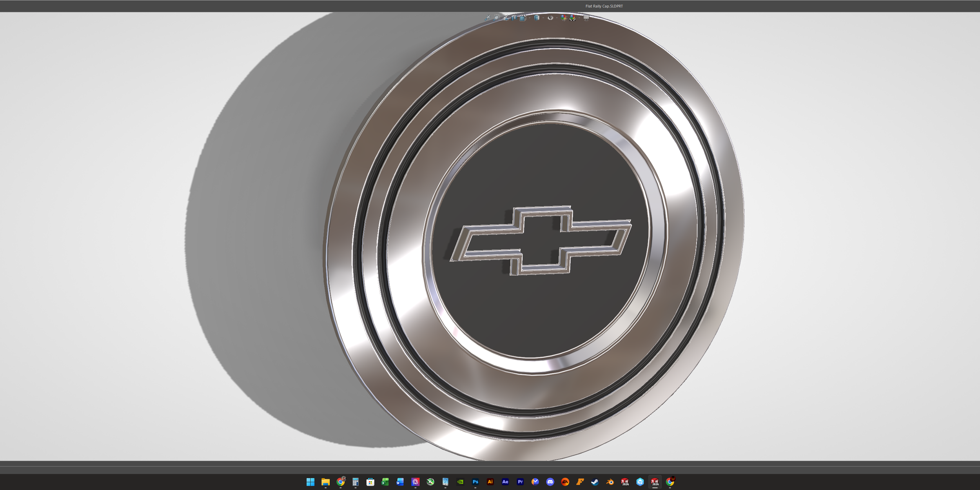Open Edit Appearance color ball tool
Image resolution: width=980 pixels, height=490 pixels.
pyautogui.click(x=564, y=18)
